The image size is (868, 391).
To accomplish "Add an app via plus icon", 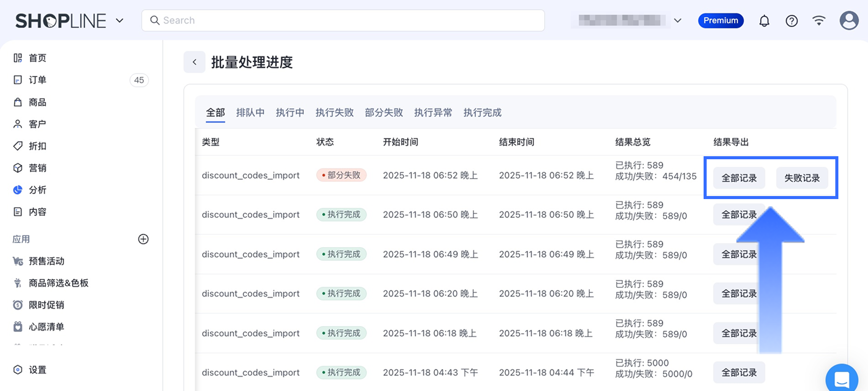I will click(143, 239).
